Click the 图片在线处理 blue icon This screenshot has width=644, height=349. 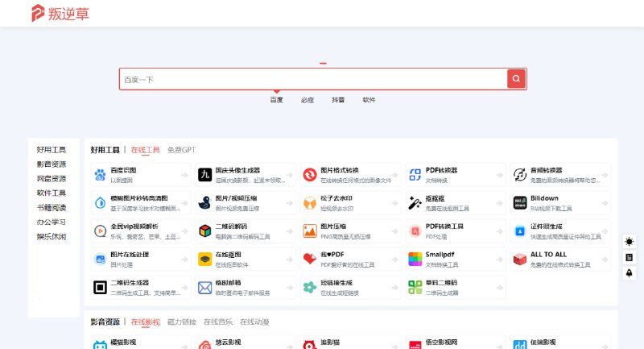[100, 260]
